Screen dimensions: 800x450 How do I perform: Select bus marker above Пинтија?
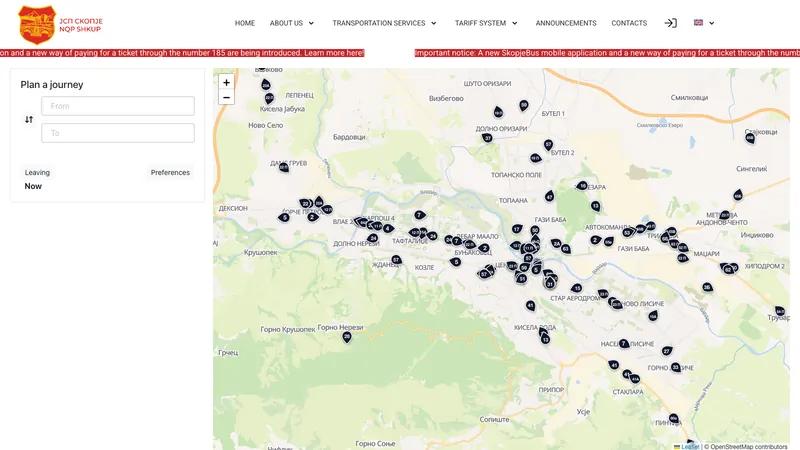point(673,418)
